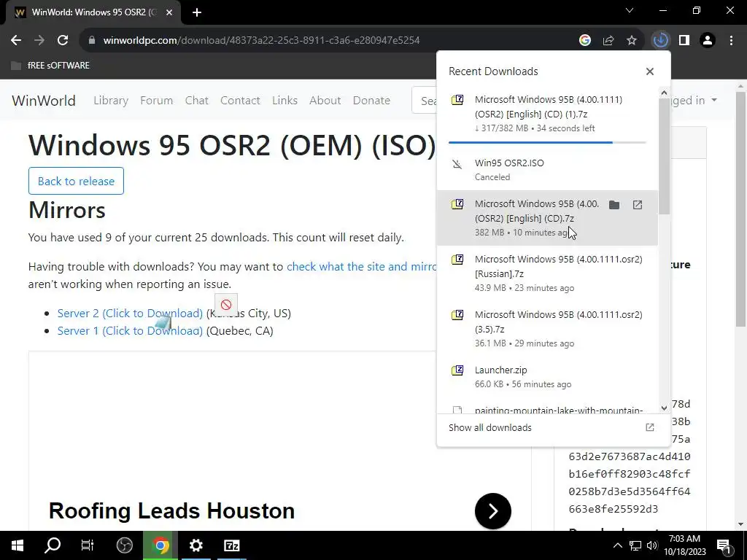The width and height of the screenshot is (747, 560).
Task: Open 7-Zip from the taskbar
Action: tap(231, 545)
